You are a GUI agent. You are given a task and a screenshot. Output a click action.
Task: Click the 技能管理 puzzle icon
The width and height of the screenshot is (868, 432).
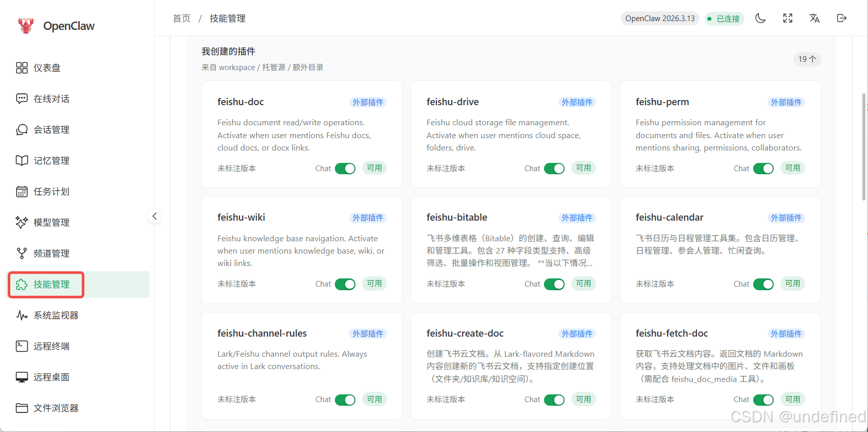[22, 285]
